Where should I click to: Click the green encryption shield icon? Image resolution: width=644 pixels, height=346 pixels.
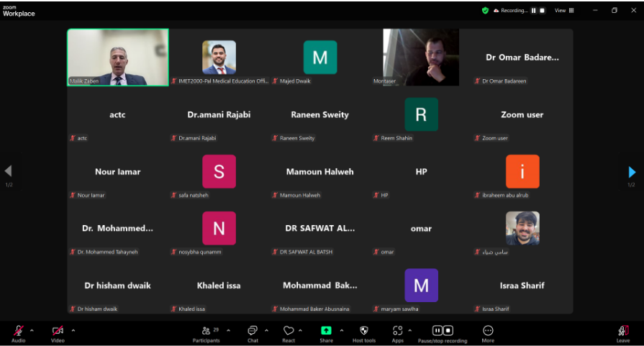(486, 11)
